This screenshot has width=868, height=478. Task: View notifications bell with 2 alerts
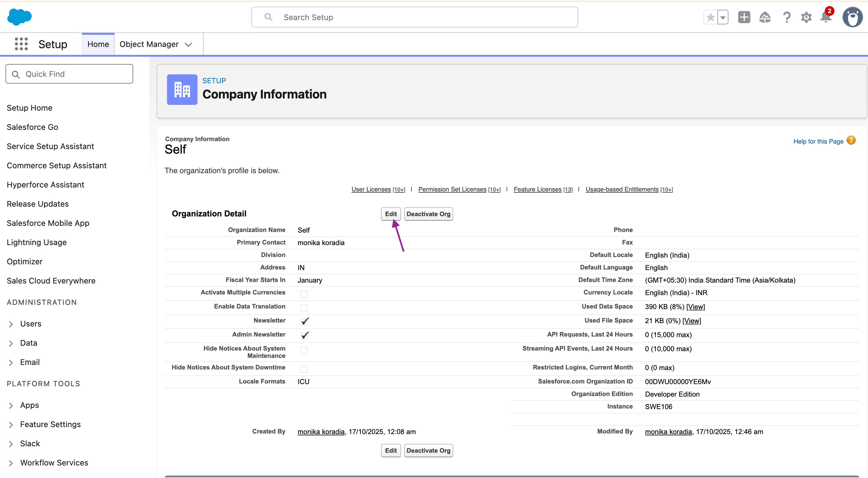point(826,17)
